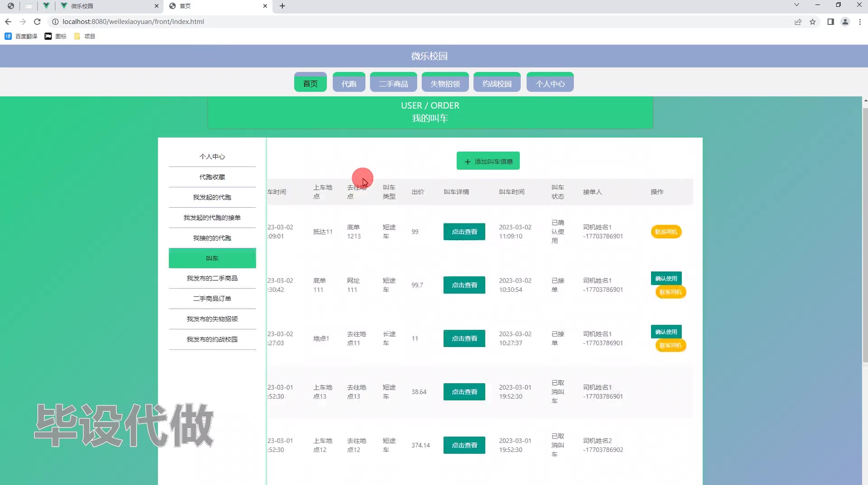Close the 首页 browser tab
Viewport: 868px width, 485px height.
265,6
